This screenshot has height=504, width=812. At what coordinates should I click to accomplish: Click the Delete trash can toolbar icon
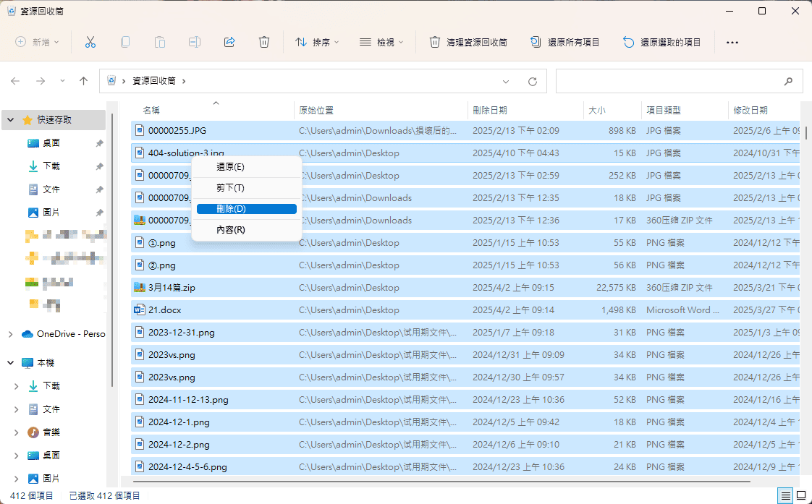point(264,42)
